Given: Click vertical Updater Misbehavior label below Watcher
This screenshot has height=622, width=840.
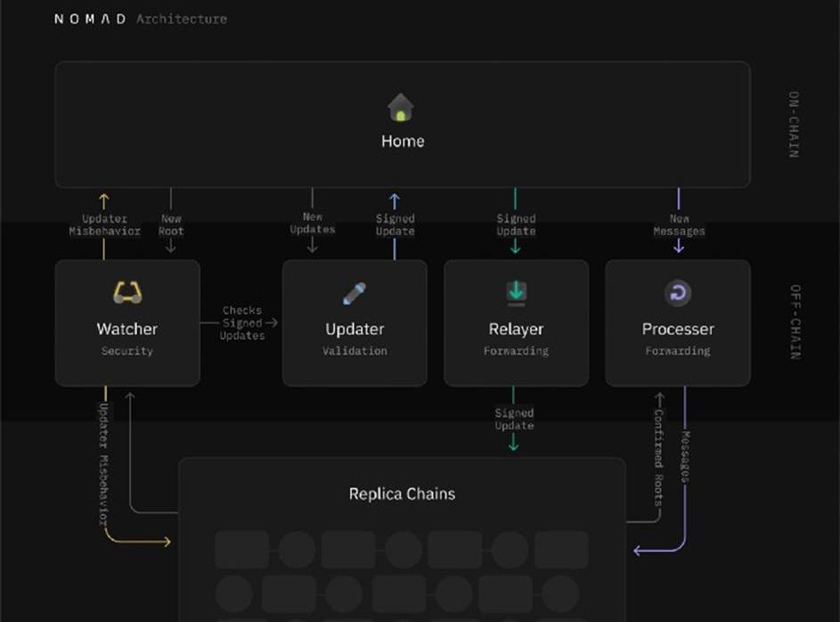Looking at the screenshot, I should 104,464.
